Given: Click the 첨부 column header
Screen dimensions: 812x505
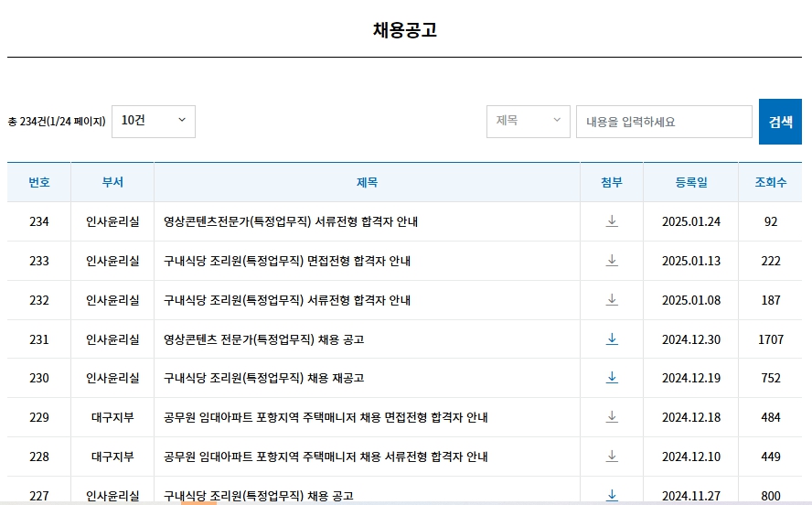Looking at the screenshot, I should click(612, 182).
